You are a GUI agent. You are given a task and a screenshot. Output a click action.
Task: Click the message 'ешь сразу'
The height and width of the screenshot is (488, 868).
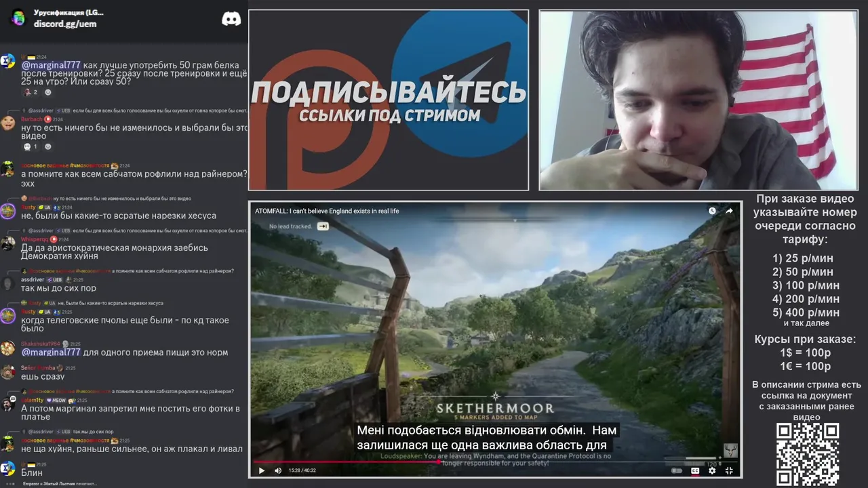(x=43, y=376)
